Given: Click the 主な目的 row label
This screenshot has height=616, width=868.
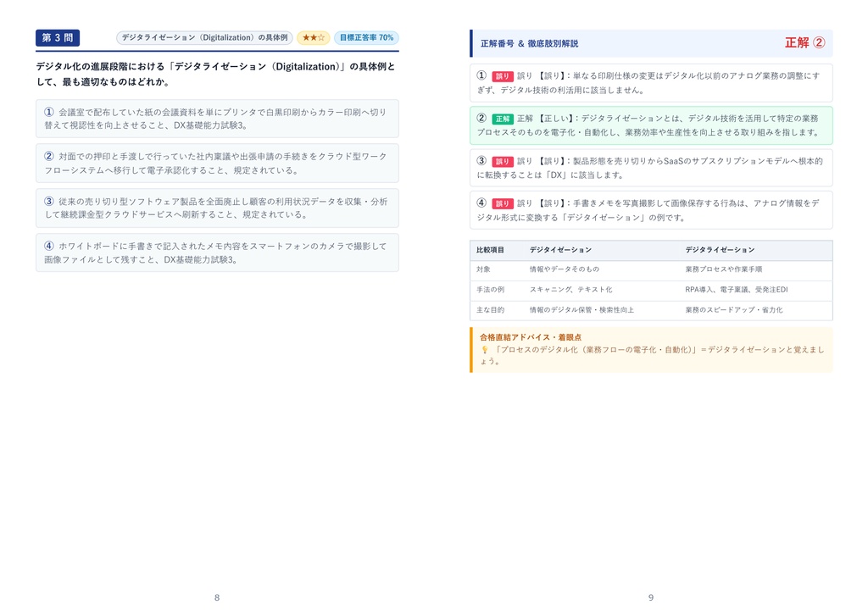Looking at the screenshot, I should tap(490, 310).
